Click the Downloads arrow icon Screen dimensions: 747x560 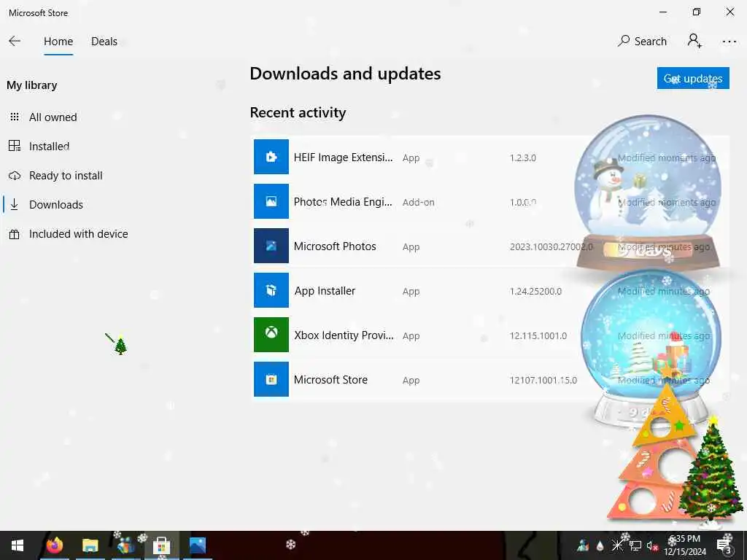[x=15, y=205]
